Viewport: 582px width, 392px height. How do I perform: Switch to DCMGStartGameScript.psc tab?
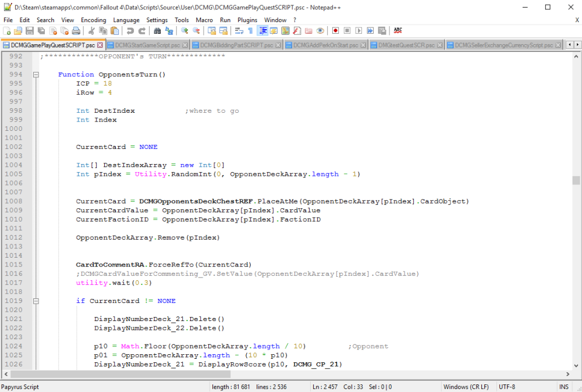(147, 45)
